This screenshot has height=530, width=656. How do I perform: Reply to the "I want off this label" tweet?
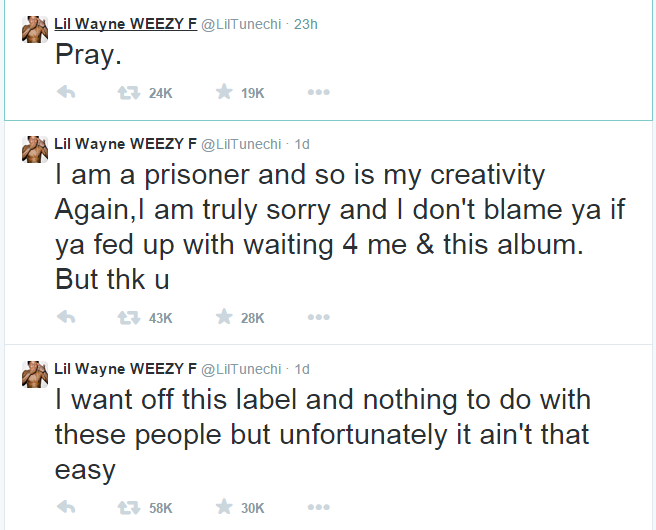coord(67,508)
